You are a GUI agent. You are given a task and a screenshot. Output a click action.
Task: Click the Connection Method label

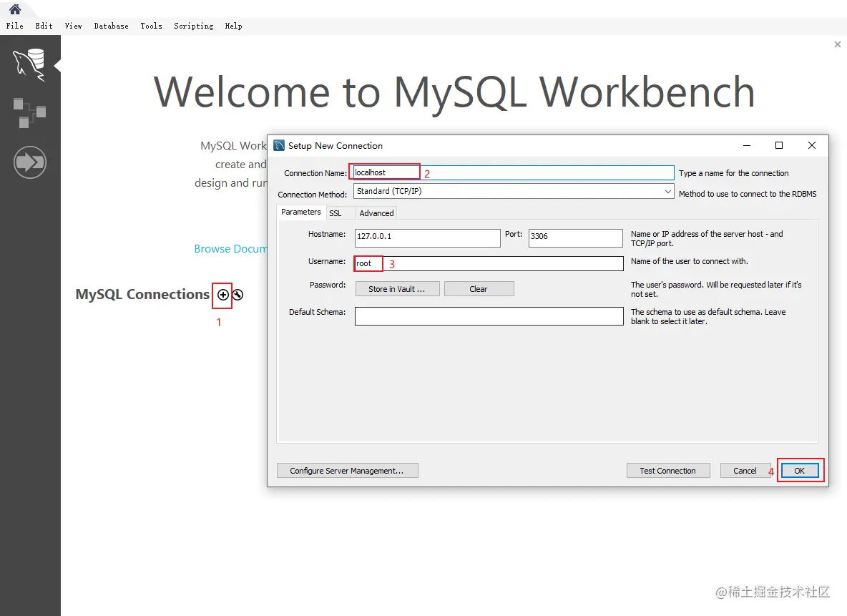click(312, 195)
